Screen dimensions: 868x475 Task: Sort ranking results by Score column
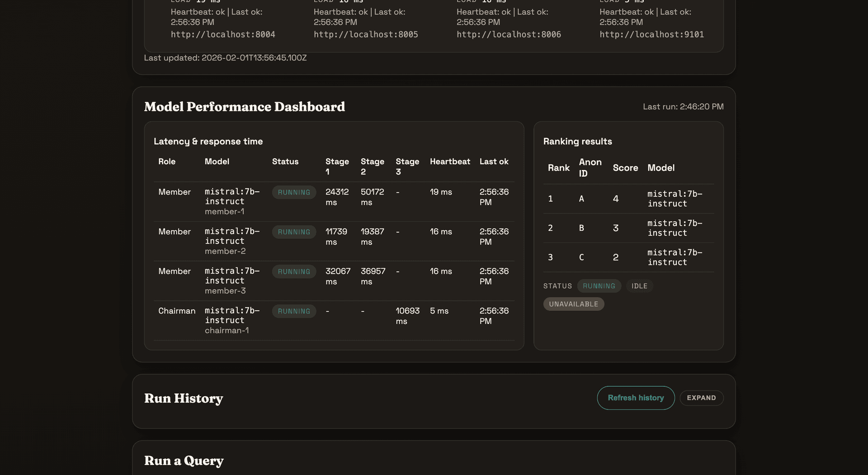625,167
